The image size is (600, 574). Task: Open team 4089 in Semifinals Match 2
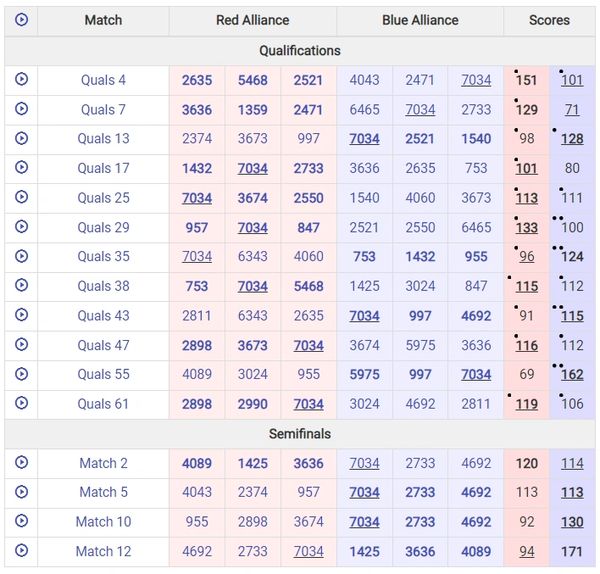coord(197,463)
